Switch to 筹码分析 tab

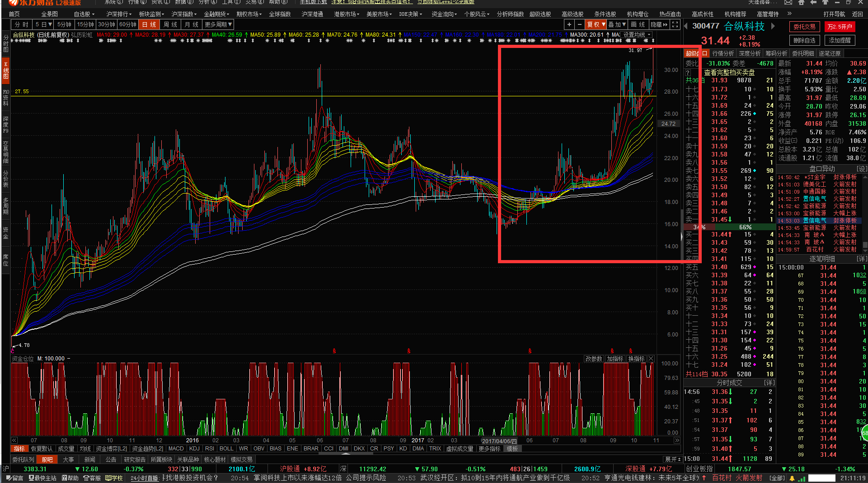point(776,53)
